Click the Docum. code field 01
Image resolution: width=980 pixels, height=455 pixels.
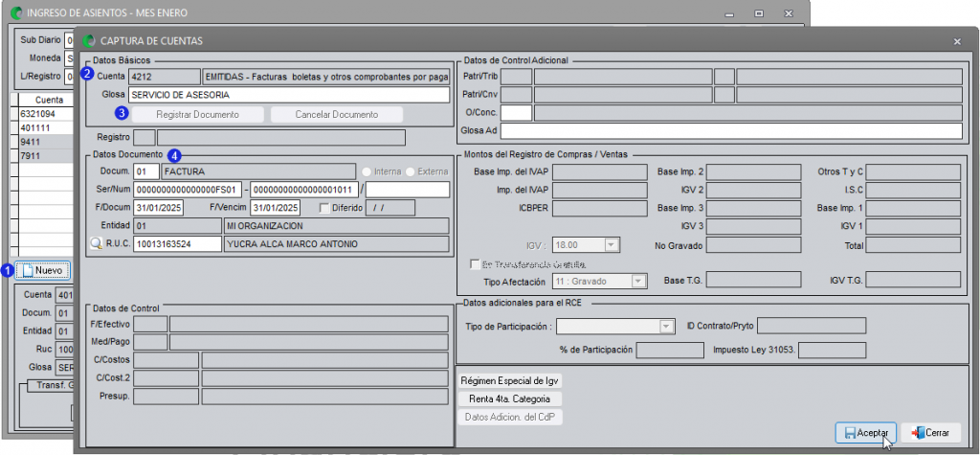point(146,171)
